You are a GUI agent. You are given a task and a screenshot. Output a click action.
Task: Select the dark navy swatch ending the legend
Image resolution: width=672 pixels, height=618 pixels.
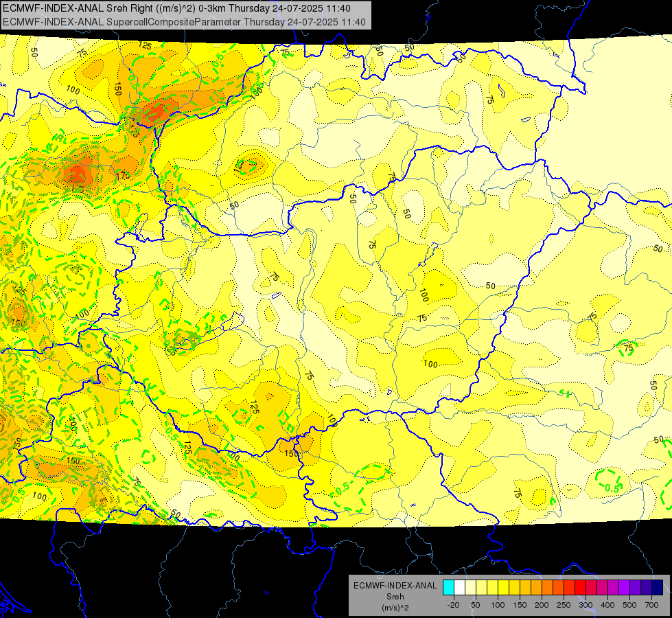coord(658,588)
